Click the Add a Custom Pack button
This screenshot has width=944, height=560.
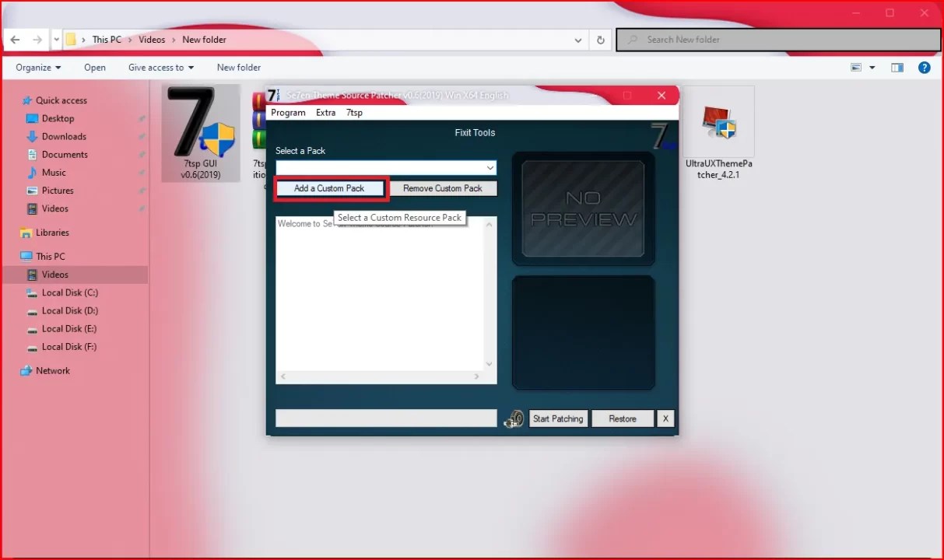[329, 188]
